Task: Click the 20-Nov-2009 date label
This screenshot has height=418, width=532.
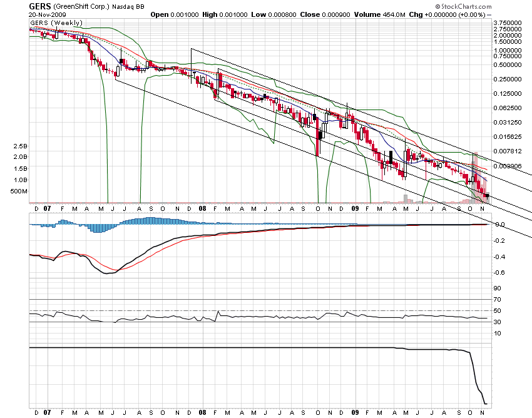Action: pos(47,14)
